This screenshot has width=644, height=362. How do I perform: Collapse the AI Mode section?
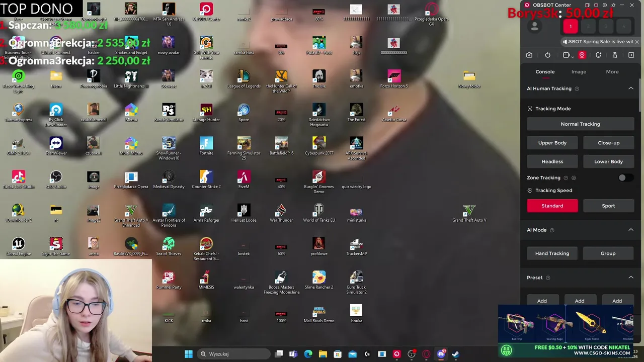coord(630,230)
